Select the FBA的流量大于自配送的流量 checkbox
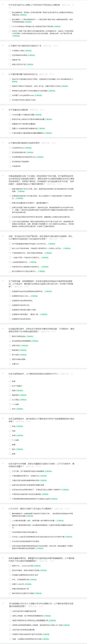The width and height of the screenshot is (87, 644). [x=10, y=115]
